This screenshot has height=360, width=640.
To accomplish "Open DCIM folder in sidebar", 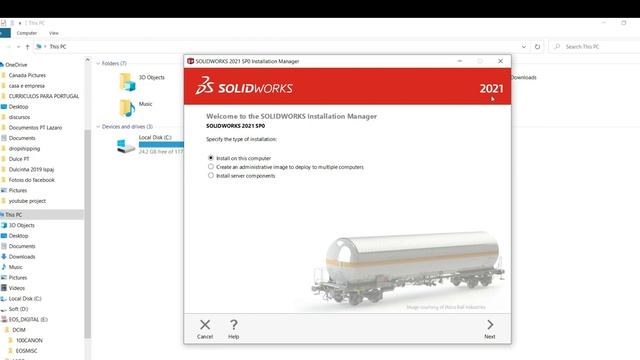I will pos(19,330).
